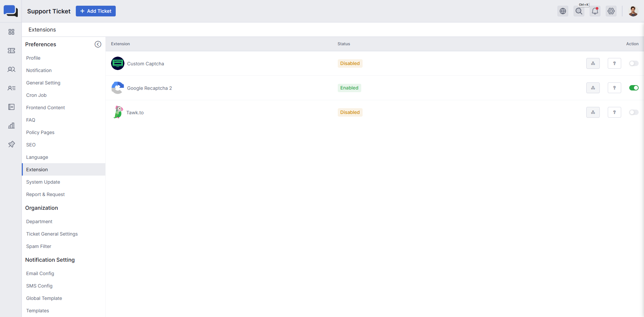This screenshot has height=317, width=644.
Task: Open the user avatar profile menu
Action: 633,11
